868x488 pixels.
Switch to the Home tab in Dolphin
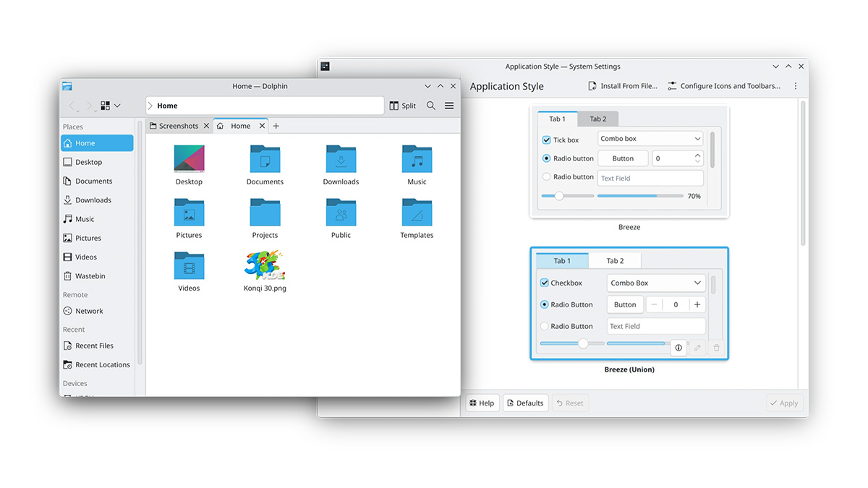tap(241, 126)
